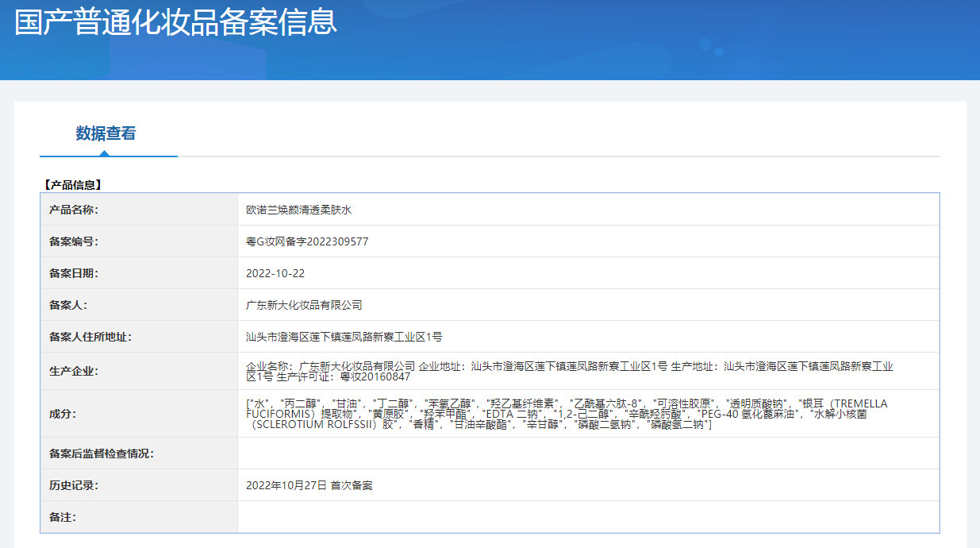Click the 生产企业 label cell

[139, 371]
